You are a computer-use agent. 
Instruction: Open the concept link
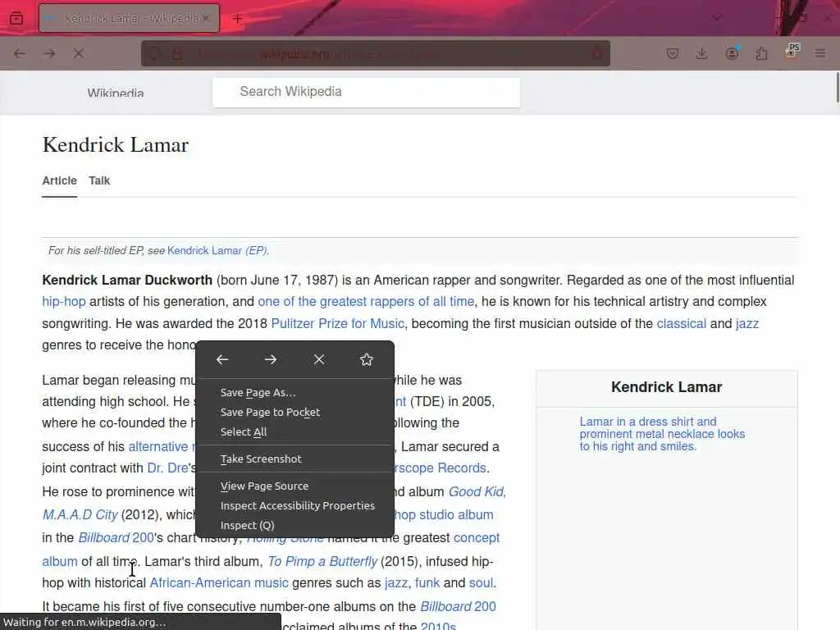(x=477, y=538)
